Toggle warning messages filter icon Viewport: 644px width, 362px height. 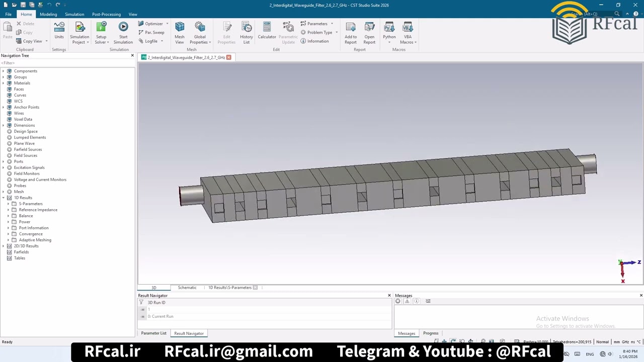tap(407, 301)
